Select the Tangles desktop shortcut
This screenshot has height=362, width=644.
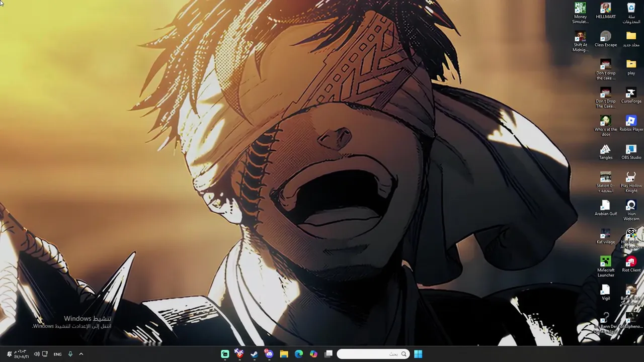pos(606,152)
